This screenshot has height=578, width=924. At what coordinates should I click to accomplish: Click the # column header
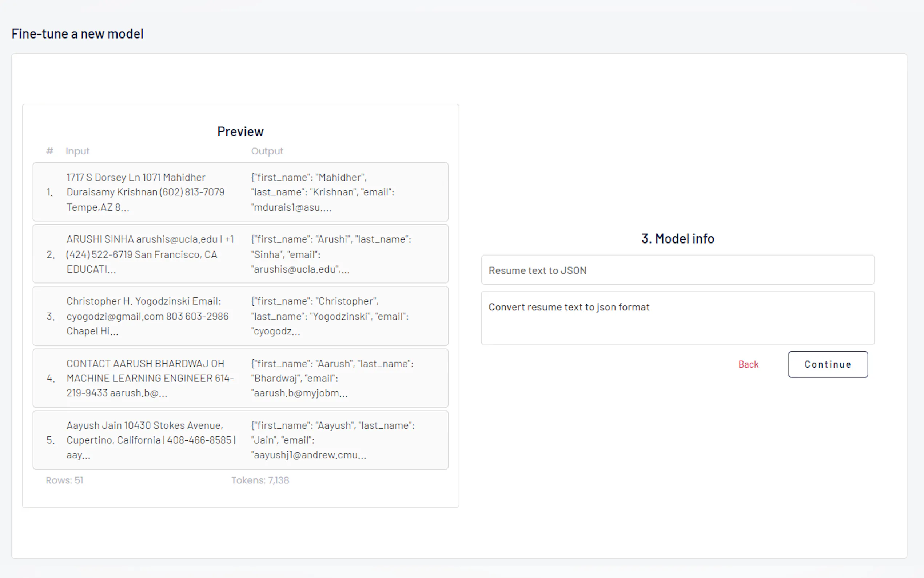50,151
